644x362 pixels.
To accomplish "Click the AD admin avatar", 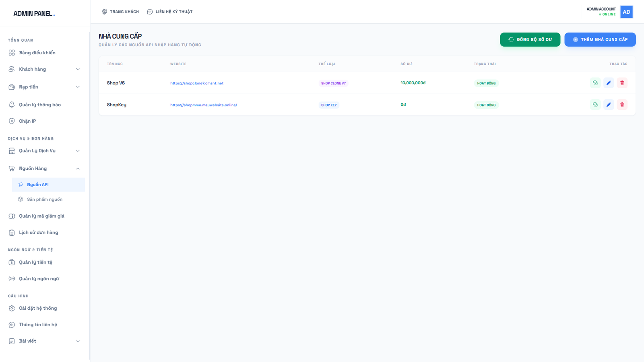I will click(626, 12).
